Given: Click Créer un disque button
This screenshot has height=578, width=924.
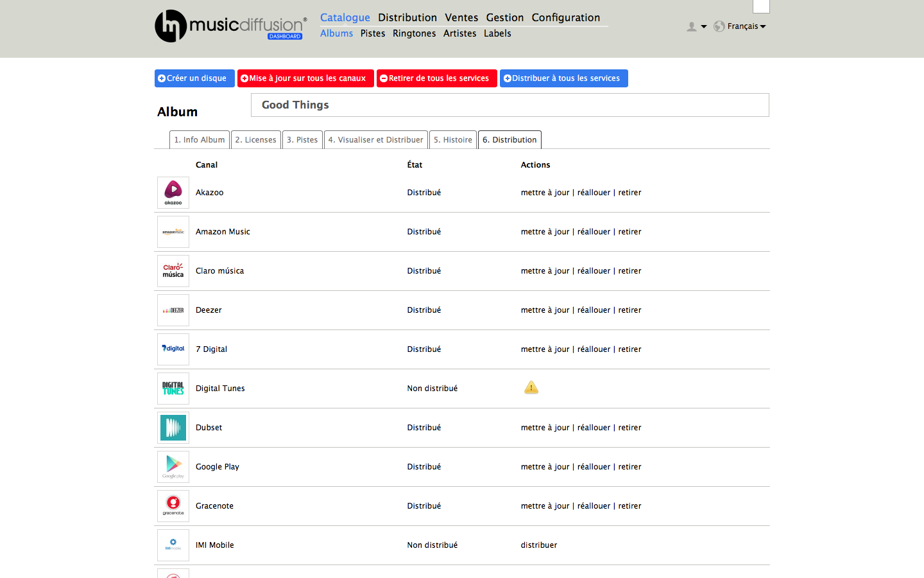Looking at the screenshot, I should pos(194,78).
